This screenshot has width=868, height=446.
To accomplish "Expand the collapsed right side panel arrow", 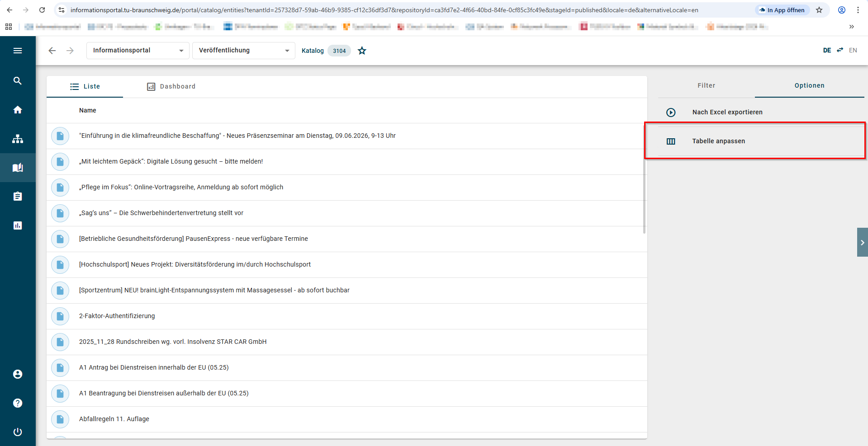I will pos(862,243).
